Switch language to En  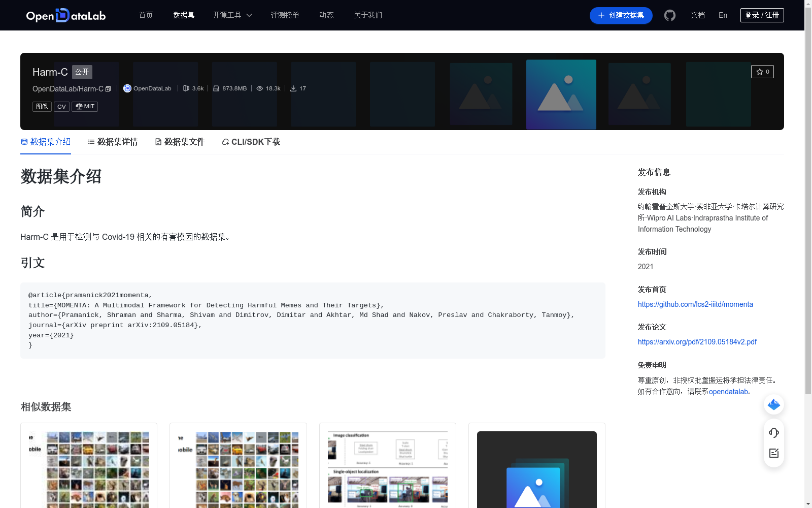(723, 15)
